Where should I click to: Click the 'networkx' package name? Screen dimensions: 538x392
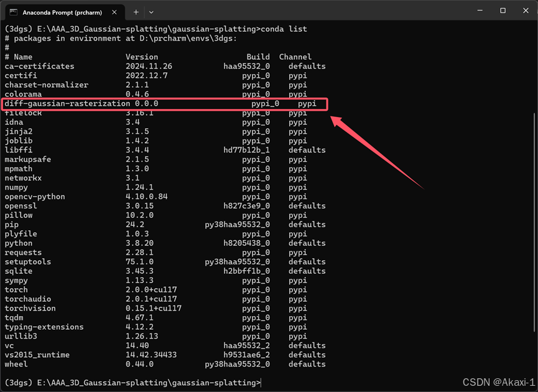point(23,178)
